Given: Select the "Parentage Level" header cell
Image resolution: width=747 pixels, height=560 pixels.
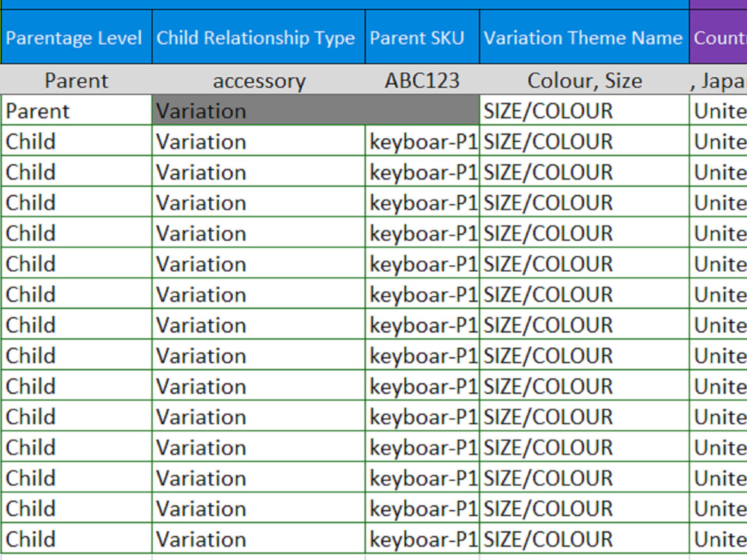Looking at the screenshot, I should coord(76,37).
